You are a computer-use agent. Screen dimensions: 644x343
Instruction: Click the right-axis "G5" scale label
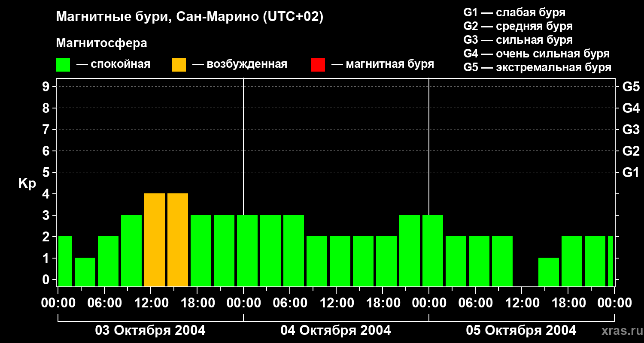pyautogui.click(x=631, y=87)
